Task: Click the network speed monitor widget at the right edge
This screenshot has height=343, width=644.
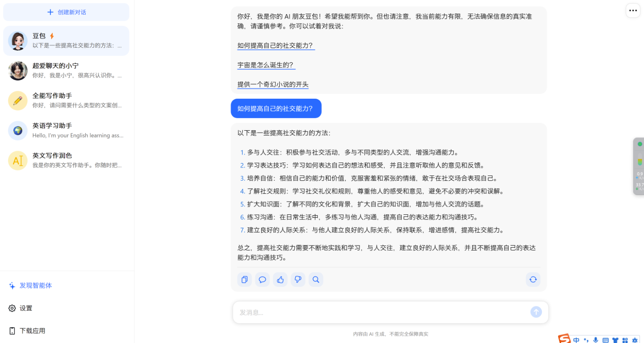Action: tap(639, 166)
